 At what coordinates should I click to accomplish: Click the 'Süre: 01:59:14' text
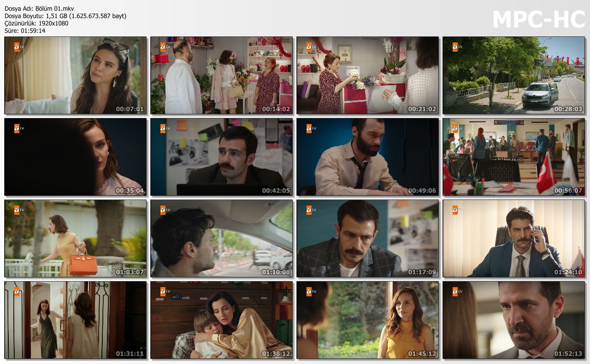(x=25, y=30)
